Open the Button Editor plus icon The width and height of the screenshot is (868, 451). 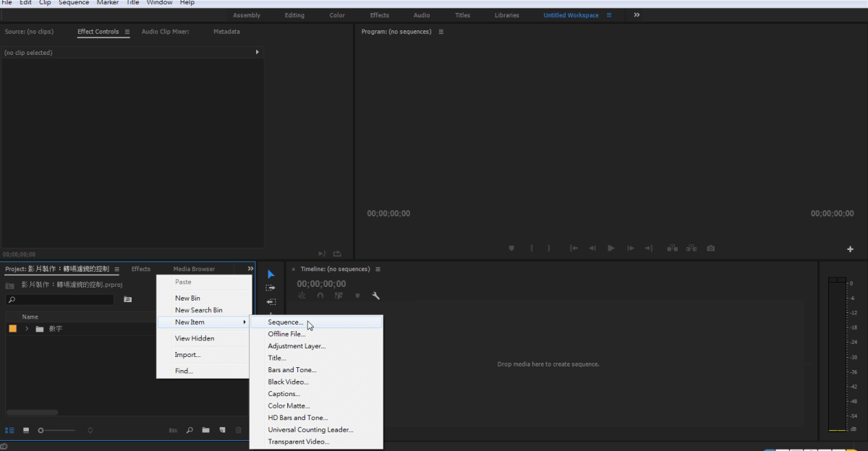(x=851, y=249)
